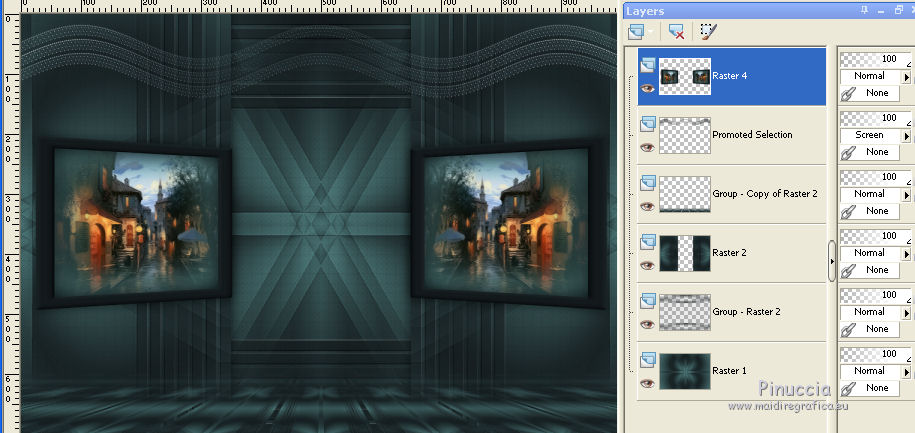Click the Raster 1 layer thumbnail

click(x=684, y=371)
